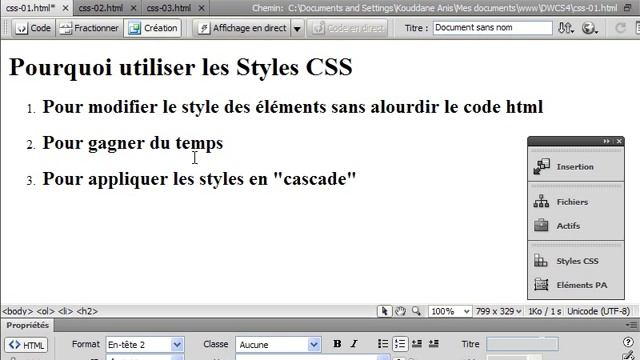Open the Insertion panel

(576, 167)
